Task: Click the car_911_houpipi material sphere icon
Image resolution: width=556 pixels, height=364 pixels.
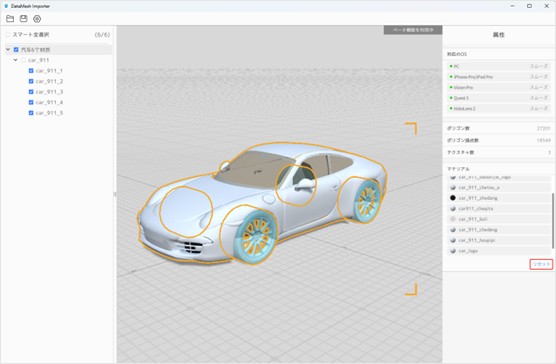Action: click(453, 240)
